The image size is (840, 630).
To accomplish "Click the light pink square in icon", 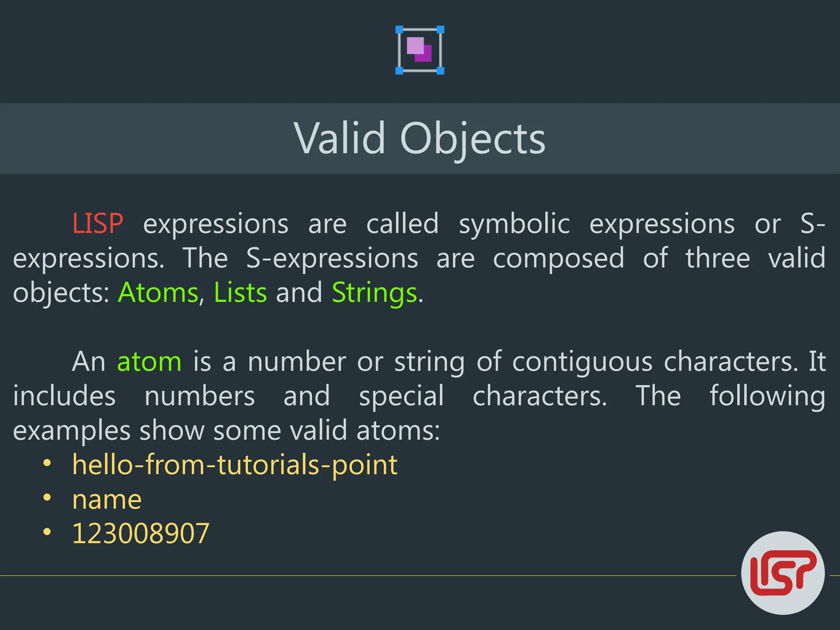I will (x=414, y=45).
